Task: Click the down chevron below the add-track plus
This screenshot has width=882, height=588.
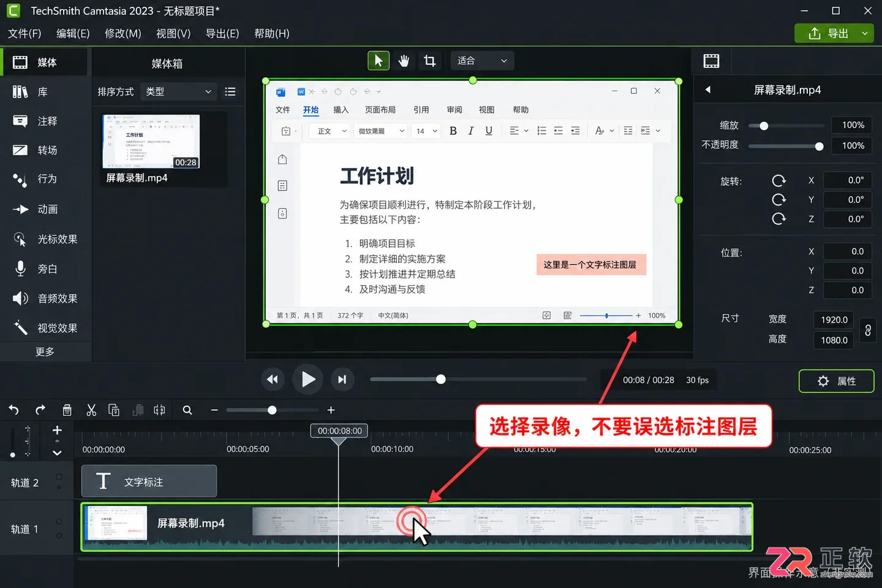Action: (x=57, y=453)
